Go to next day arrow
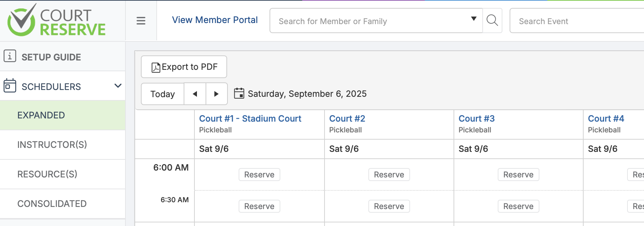Image resolution: width=644 pixels, height=226 pixels. click(216, 94)
